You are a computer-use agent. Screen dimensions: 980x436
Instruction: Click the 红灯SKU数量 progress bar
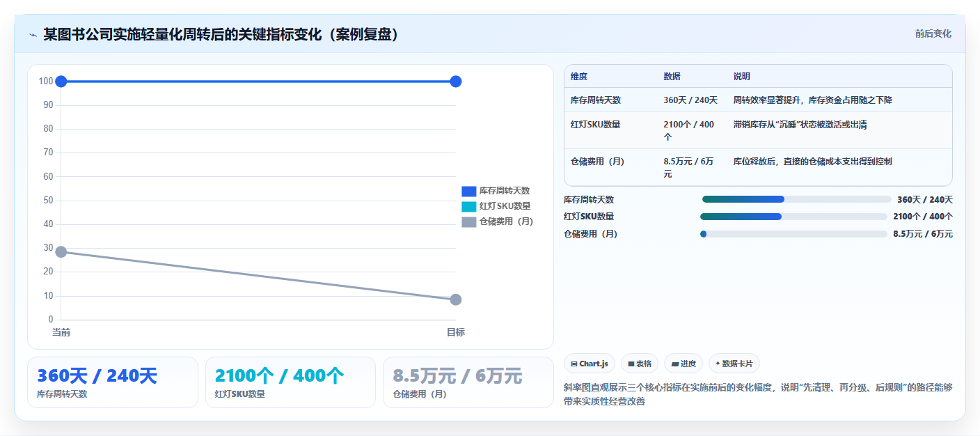tap(793, 217)
